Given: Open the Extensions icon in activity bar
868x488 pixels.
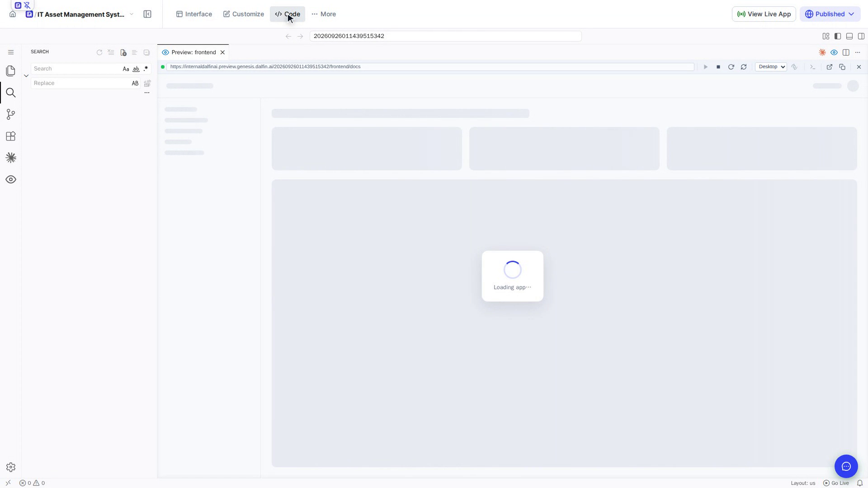Looking at the screenshot, I should (x=11, y=136).
